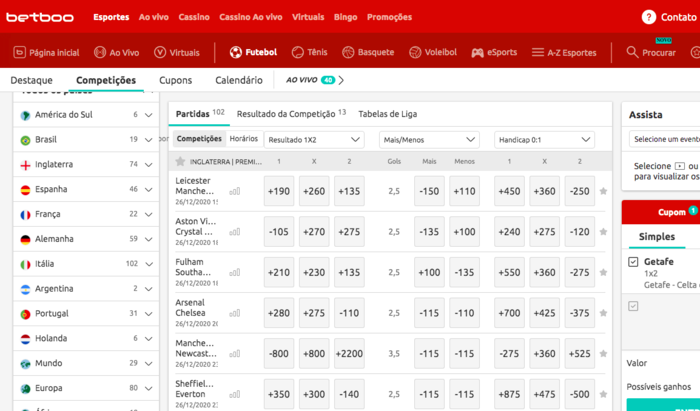Toggle the checkbox below the Getafe bet

(x=633, y=306)
